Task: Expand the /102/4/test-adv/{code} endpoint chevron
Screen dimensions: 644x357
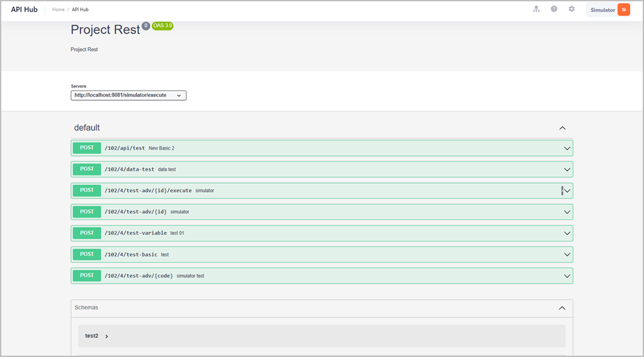Action: click(567, 276)
